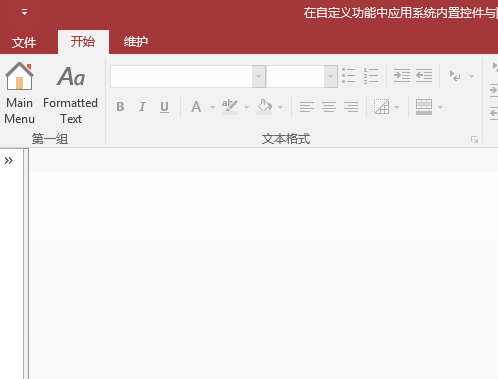498x379 pixels.
Task: Increase the indent level
Action: tap(402, 76)
